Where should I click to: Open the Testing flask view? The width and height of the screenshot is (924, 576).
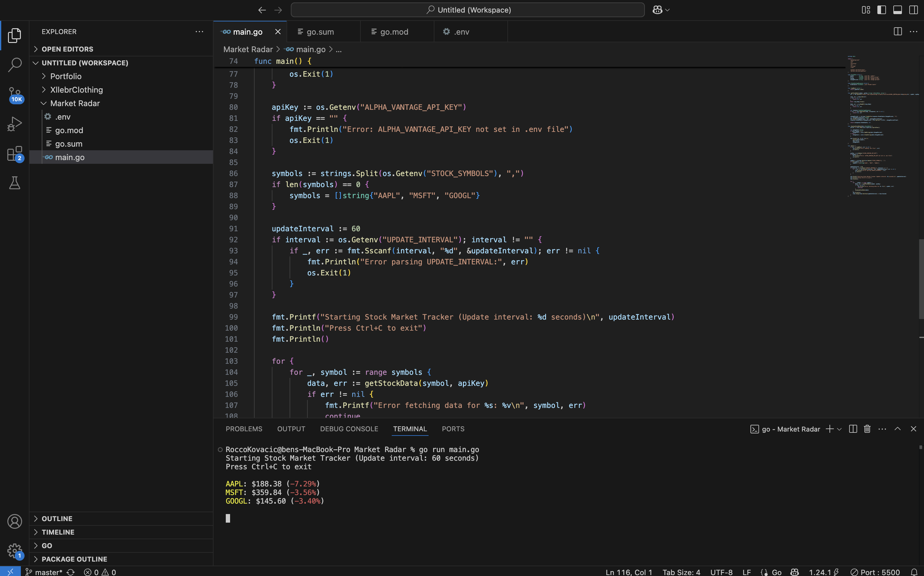tap(14, 183)
